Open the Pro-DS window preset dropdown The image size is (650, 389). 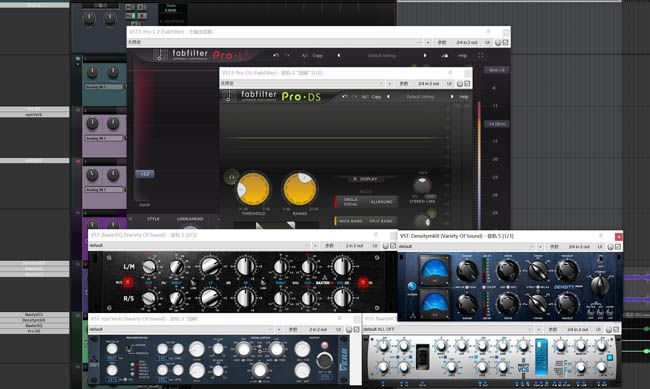point(302,83)
